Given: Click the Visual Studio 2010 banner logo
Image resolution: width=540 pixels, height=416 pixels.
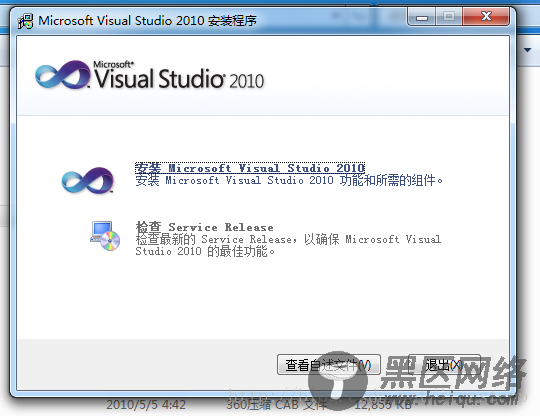Looking at the screenshot, I should click(x=149, y=75).
